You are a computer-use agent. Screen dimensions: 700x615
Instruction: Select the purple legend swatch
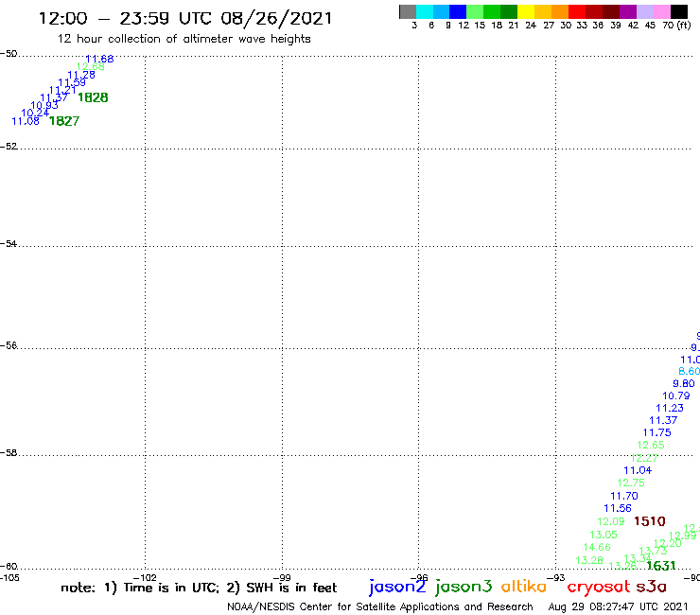point(628,12)
